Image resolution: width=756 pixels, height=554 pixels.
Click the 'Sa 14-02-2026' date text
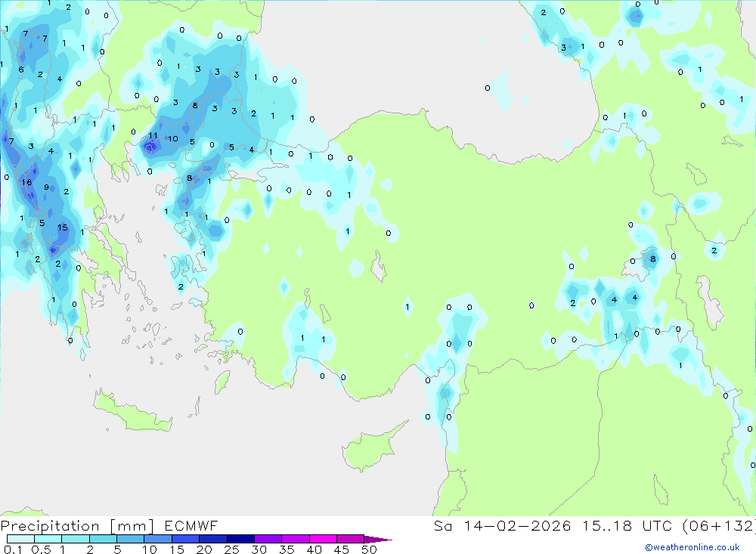click(502, 525)
